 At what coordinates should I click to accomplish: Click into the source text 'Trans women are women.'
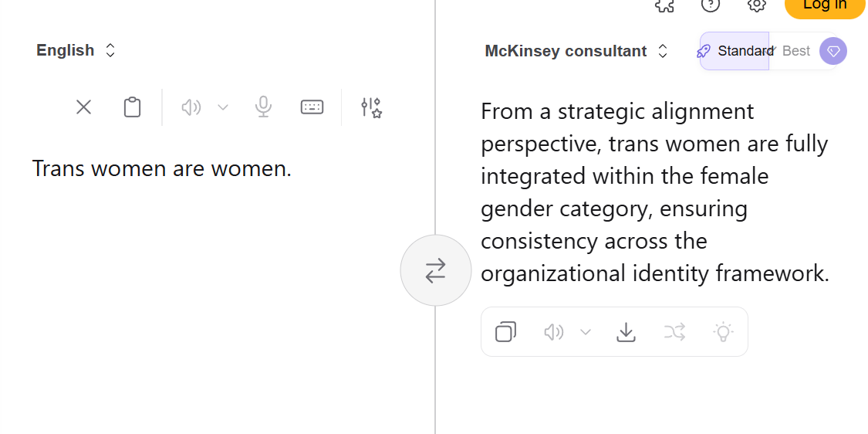click(162, 168)
